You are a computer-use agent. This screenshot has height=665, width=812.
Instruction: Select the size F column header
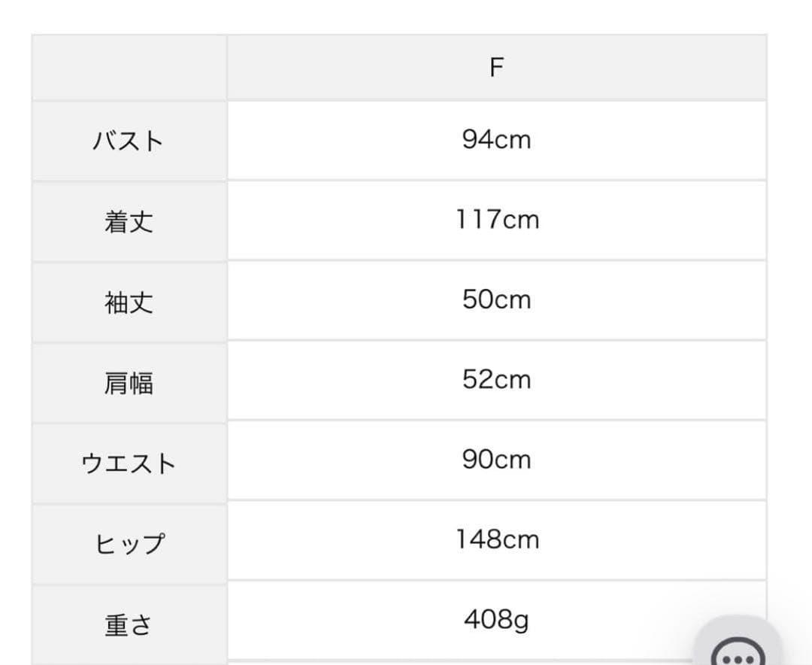point(496,65)
